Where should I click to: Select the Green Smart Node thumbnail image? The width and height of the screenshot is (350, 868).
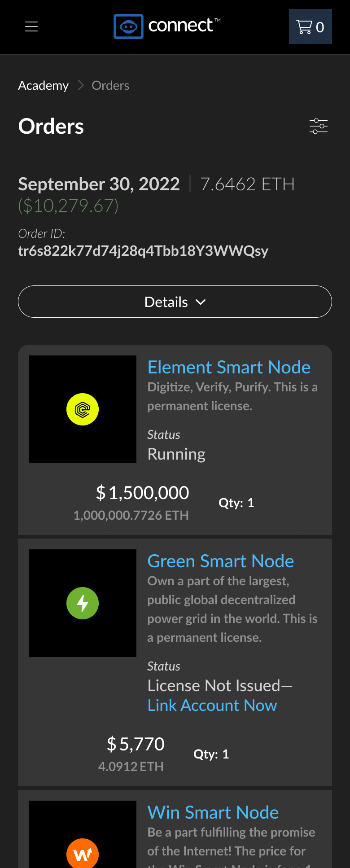coord(83,603)
